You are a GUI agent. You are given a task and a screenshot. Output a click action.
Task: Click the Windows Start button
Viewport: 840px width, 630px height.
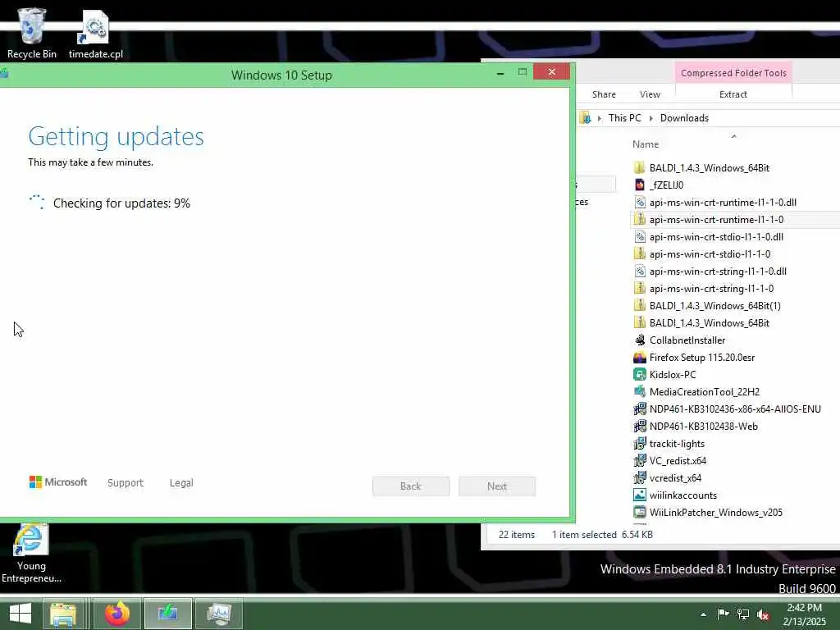coord(21,614)
